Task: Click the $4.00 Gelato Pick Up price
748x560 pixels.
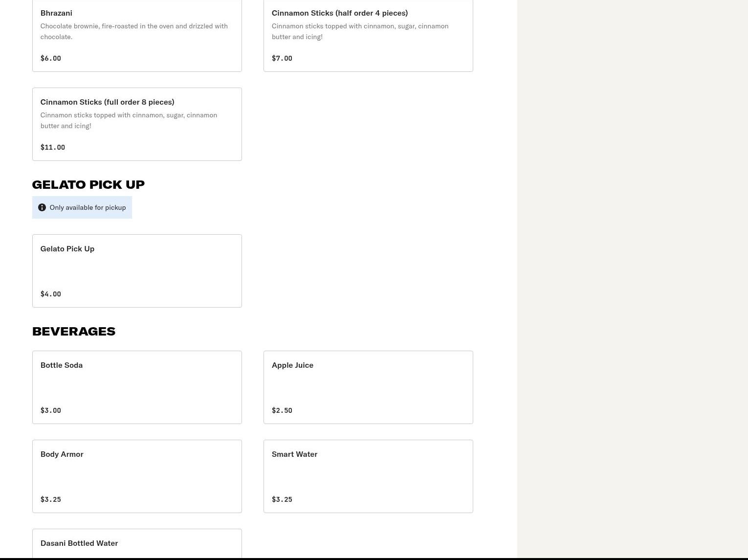Action: tap(51, 294)
